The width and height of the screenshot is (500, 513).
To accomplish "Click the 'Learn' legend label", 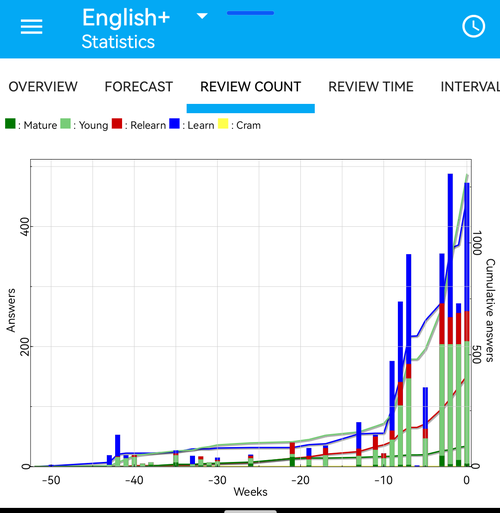I will click(201, 125).
